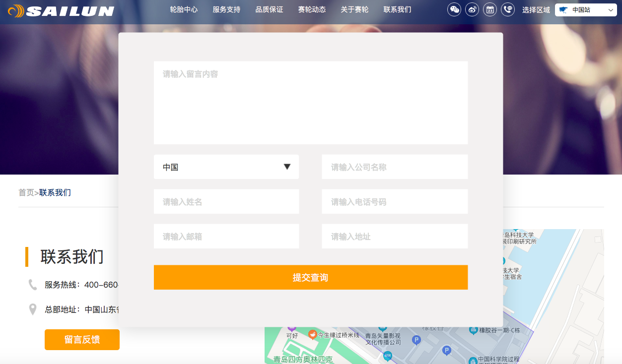
Task: Open the 服务支持 menu
Action: [x=226, y=9]
